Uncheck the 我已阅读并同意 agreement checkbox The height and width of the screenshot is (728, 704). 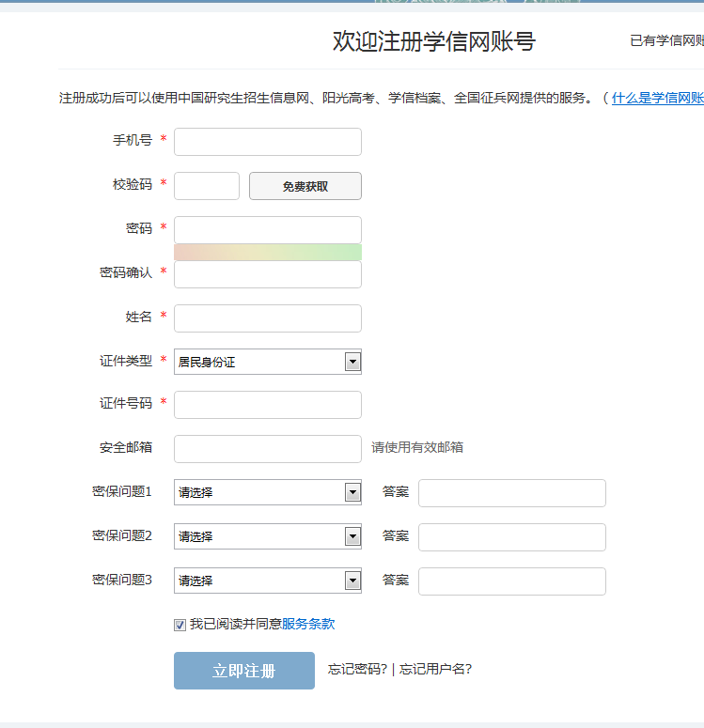(x=180, y=625)
